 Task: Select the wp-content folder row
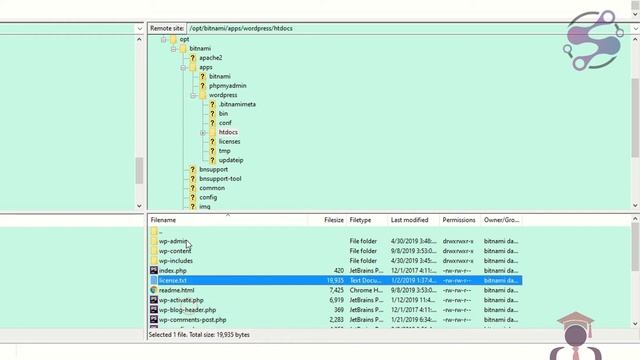coord(335,251)
